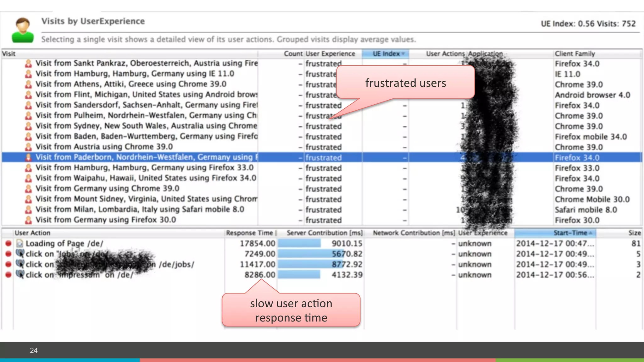Click user icon of Pulheim visit
This screenshot has width=644, height=362.
pyautogui.click(x=28, y=116)
